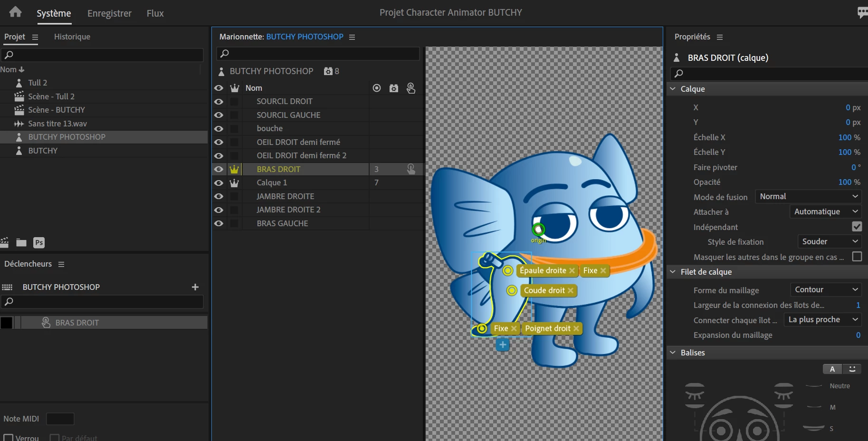Switch tags view to 'A' text mode
The image size is (868, 441).
832,369
